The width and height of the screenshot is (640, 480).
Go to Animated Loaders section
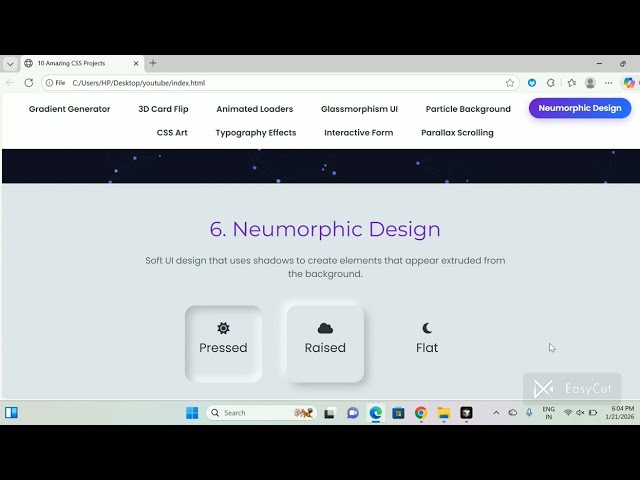255,109
